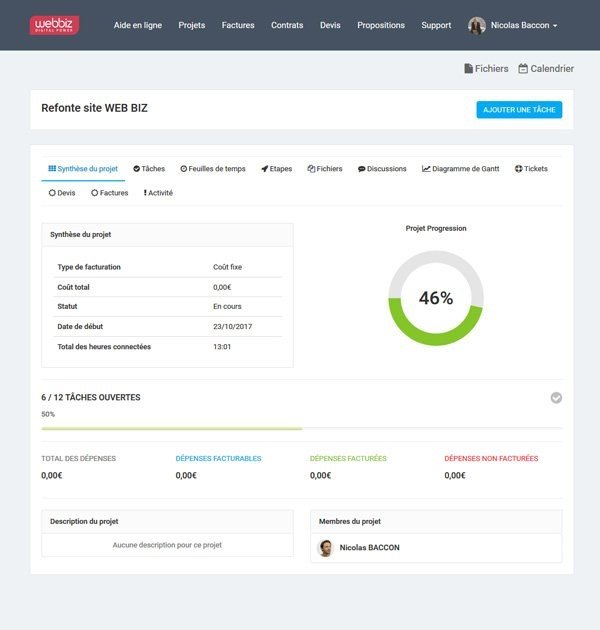Select the Devis project tab with circle icon
This screenshot has width=600, height=630.
62,193
